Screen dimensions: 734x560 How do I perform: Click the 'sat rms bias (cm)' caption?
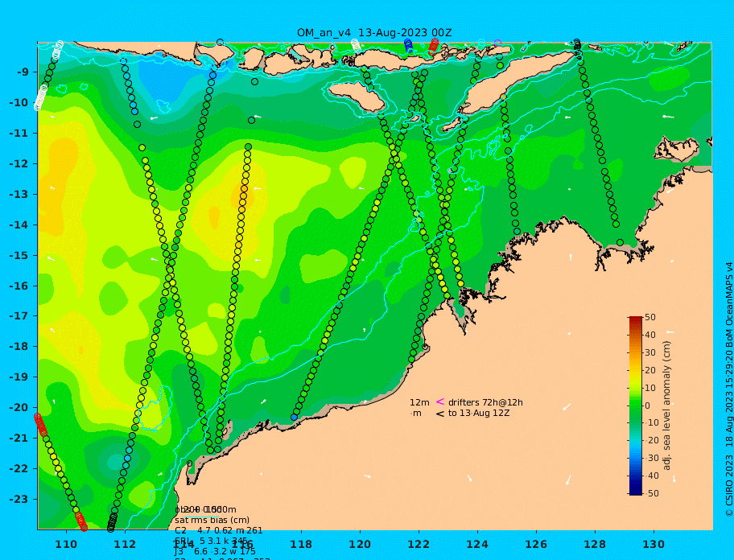pos(212,520)
